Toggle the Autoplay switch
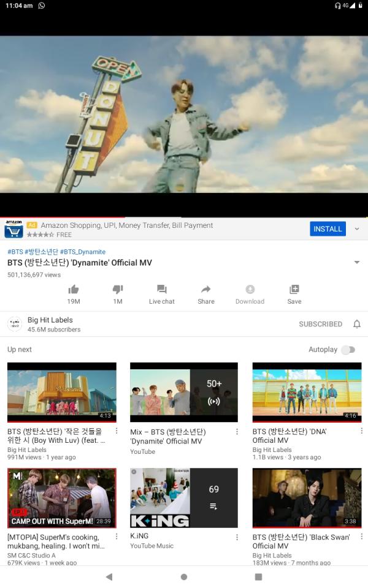This screenshot has height=588, width=368. (348, 350)
